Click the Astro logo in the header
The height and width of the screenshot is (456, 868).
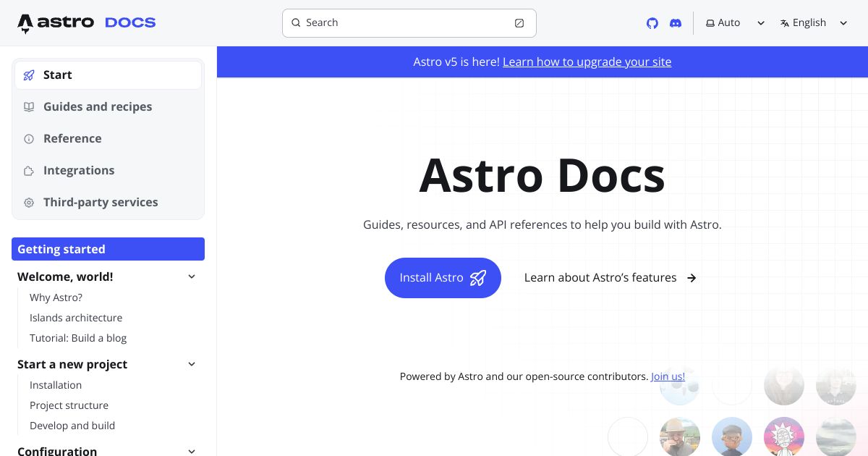[56, 23]
